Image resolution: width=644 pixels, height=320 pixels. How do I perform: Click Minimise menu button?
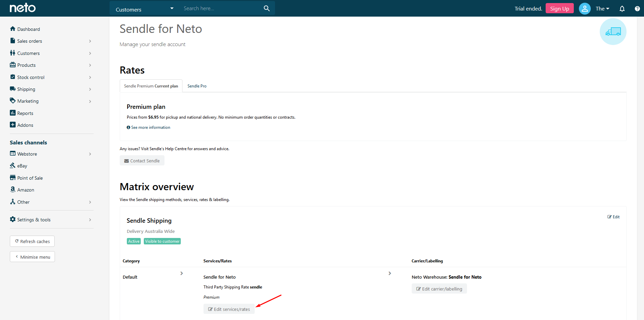click(x=32, y=257)
